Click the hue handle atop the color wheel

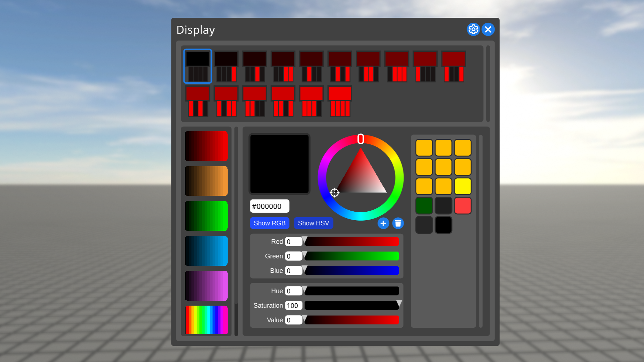(361, 139)
